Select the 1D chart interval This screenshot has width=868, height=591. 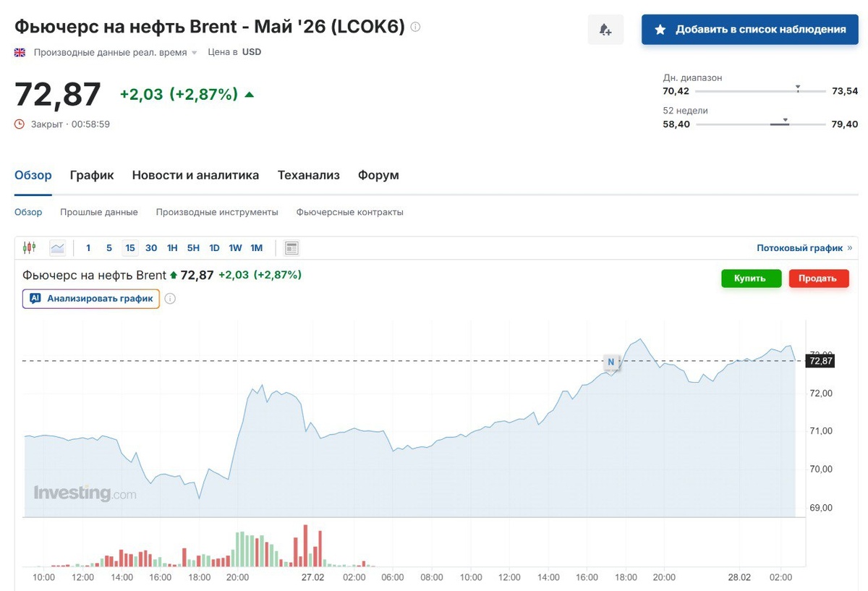[214, 248]
